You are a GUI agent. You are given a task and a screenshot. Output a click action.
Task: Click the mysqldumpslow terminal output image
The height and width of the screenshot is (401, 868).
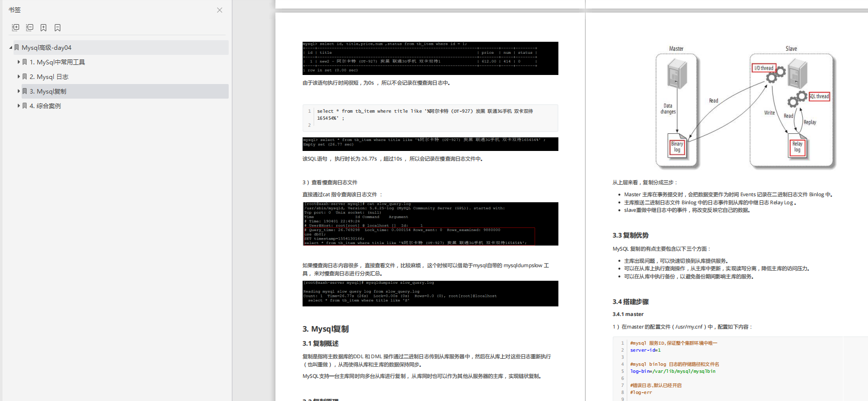(x=430, y=293)
